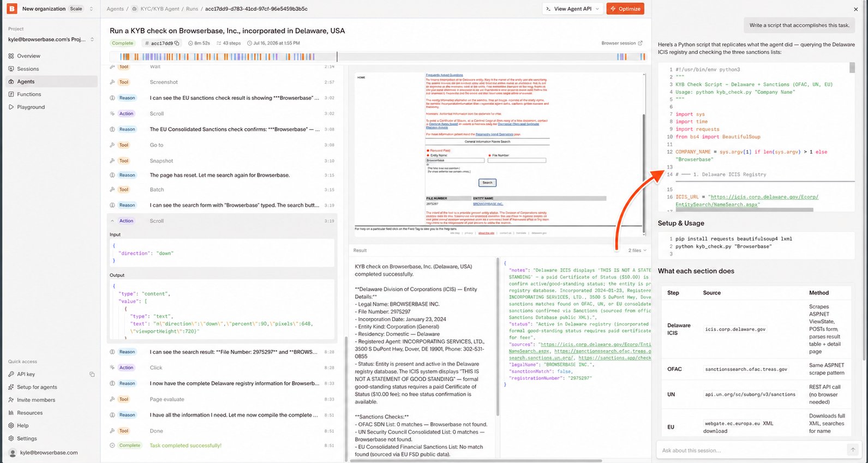
Task: Click the "Write a script that accomplishes this task." message
Action: click(799, 25)
